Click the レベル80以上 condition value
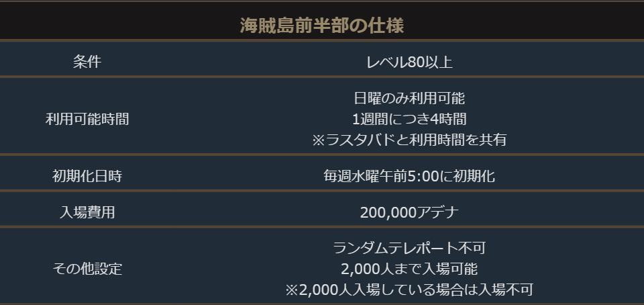644x305 pixels. point(409,62)
